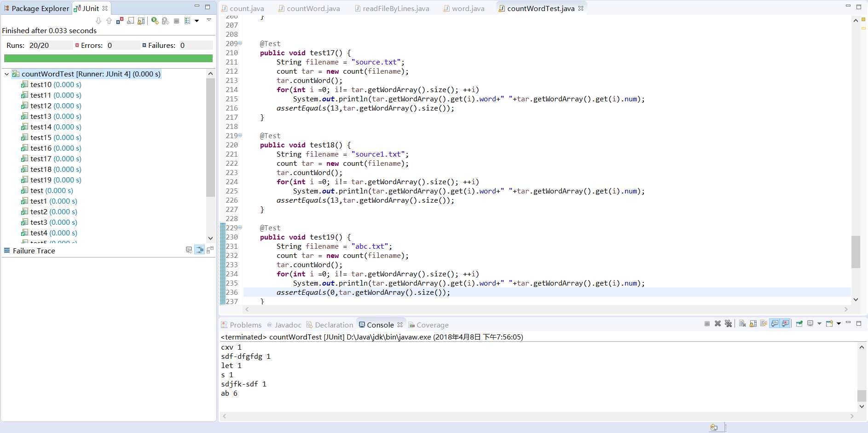Toggle the console scroll lock

tap(753, 324)
